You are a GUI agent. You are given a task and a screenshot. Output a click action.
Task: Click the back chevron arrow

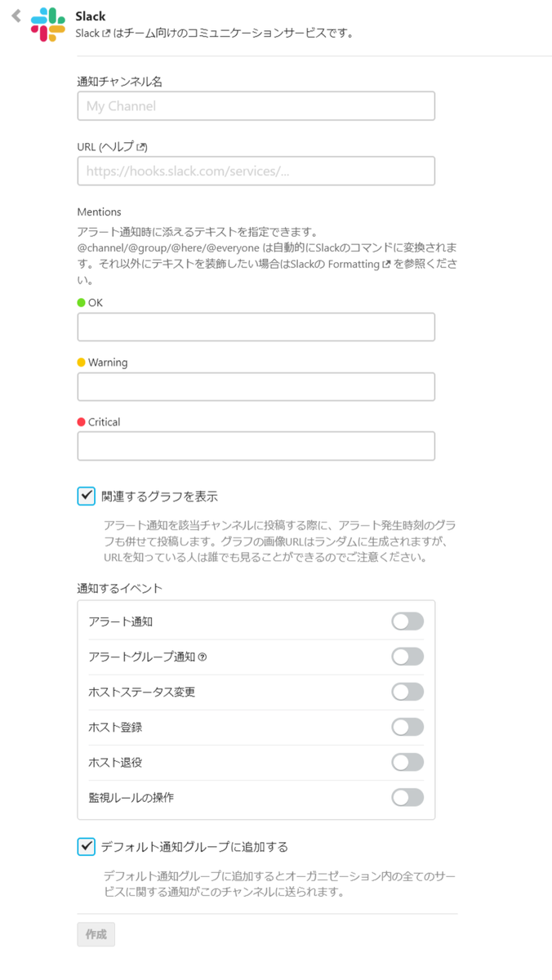pyautogui.click(x=16, y=16)
